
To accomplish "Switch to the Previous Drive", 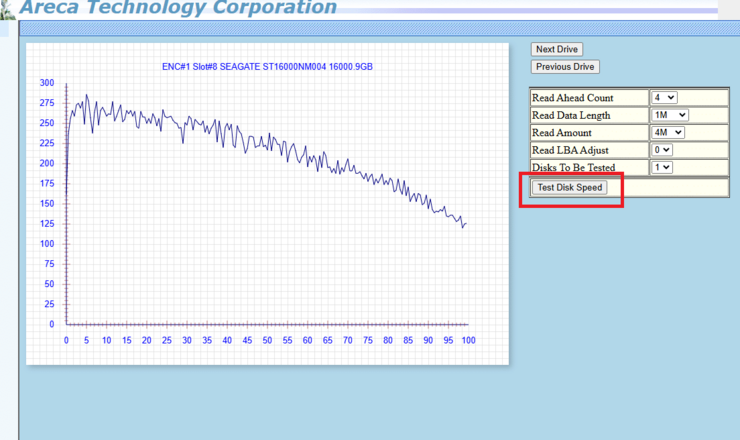I will point(565,67).
